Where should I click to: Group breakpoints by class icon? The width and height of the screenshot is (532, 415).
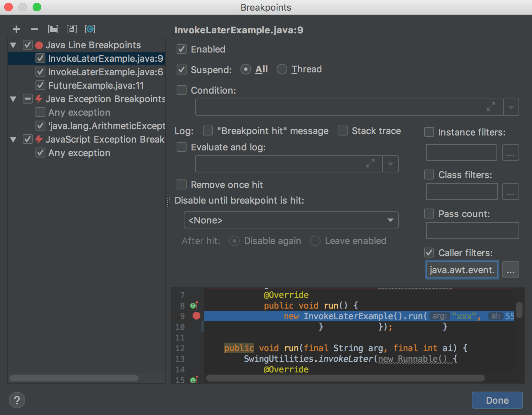90,29
